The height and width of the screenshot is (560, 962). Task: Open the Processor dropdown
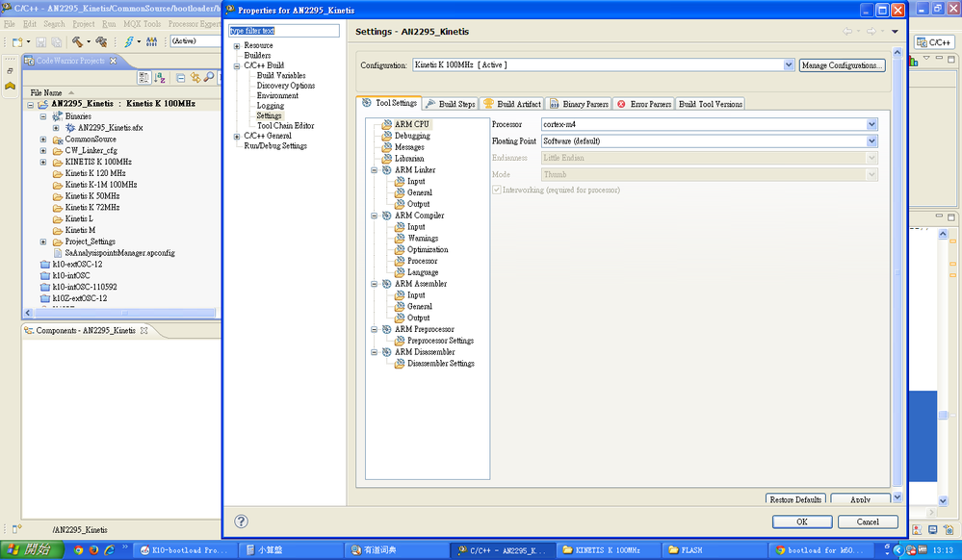871,124
